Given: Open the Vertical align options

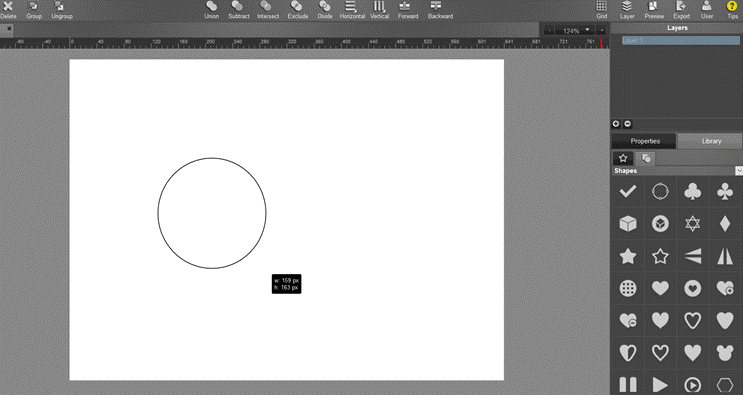Looking at the screenshot, I should click(380, 10).
